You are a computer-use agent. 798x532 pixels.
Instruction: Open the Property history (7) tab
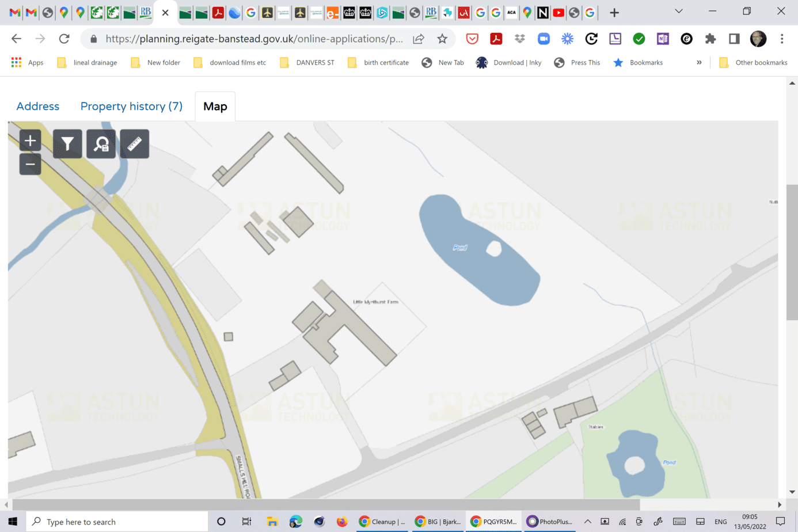[131, 107]
